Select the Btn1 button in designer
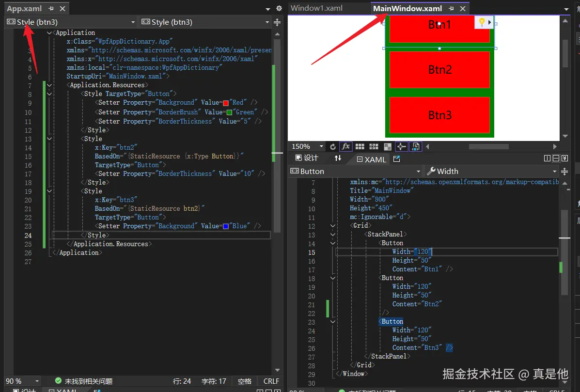Viewport: 580px width, 392px height. click(439, 29)
